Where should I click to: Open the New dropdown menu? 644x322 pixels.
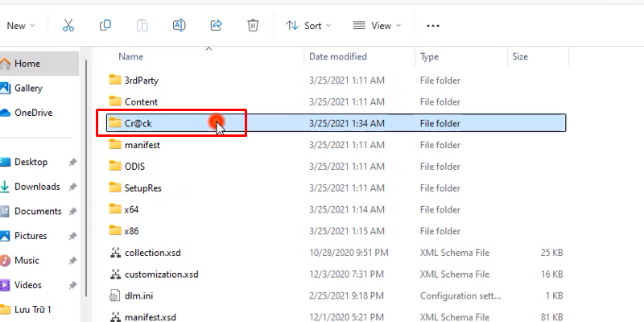click(x=20, y=26)
